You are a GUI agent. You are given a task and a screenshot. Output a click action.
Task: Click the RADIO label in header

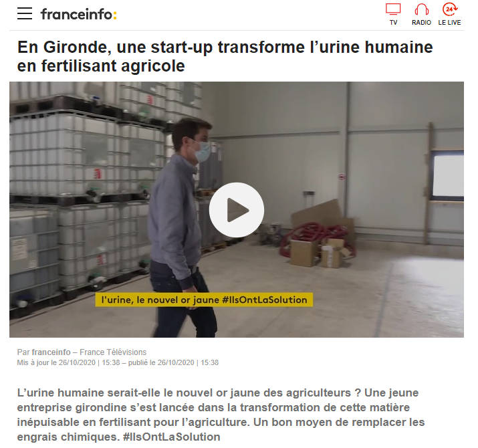pyautogui.click(x=421, y=23)
